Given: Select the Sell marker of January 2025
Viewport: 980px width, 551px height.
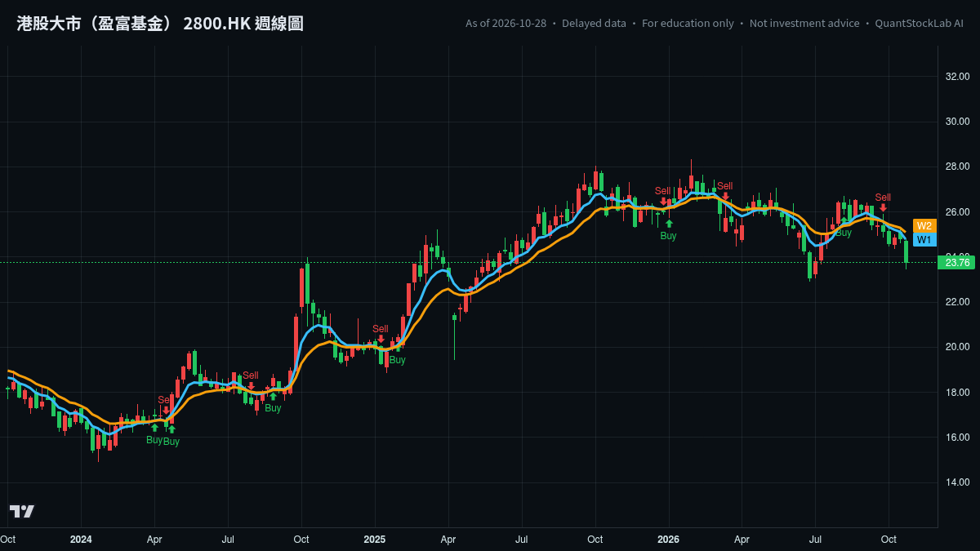Looking at the screenshot, I should click(381, 333).
